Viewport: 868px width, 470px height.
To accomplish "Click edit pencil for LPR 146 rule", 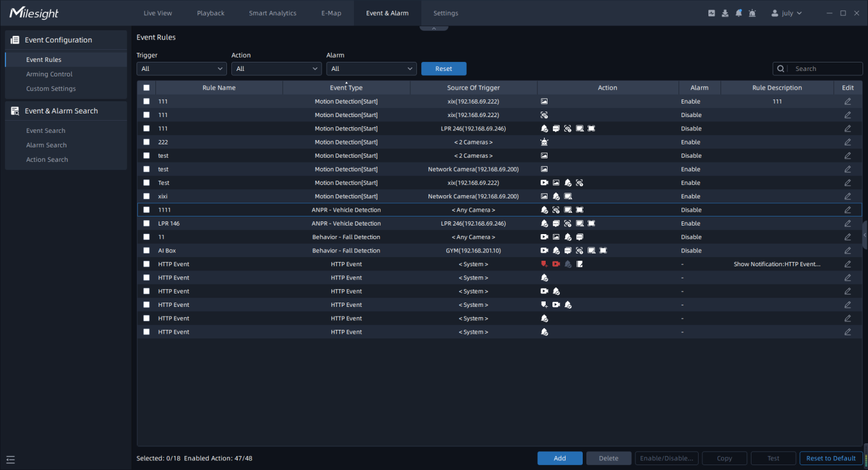I will pyautogui.click(x=847, y=224).
